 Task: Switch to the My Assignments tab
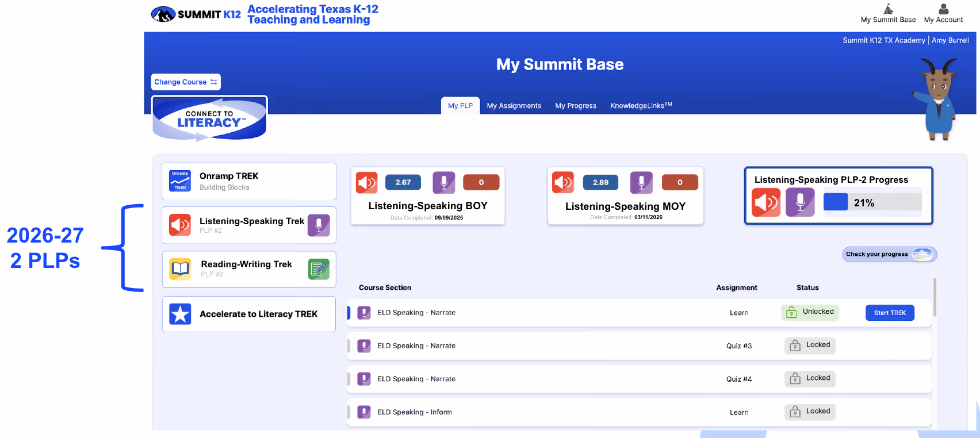coord(514,106)
